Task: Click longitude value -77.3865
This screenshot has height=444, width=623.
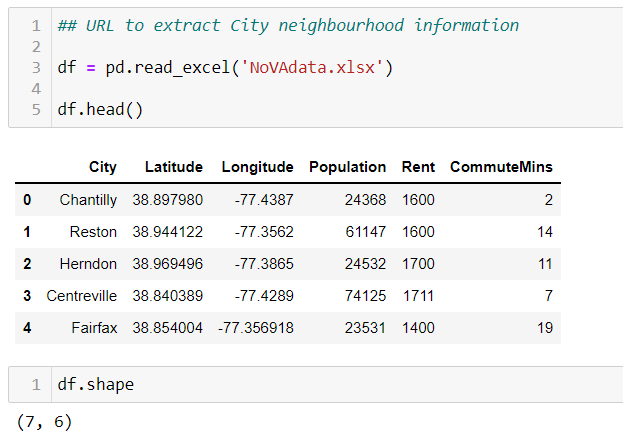Action: tap(264, 264)
